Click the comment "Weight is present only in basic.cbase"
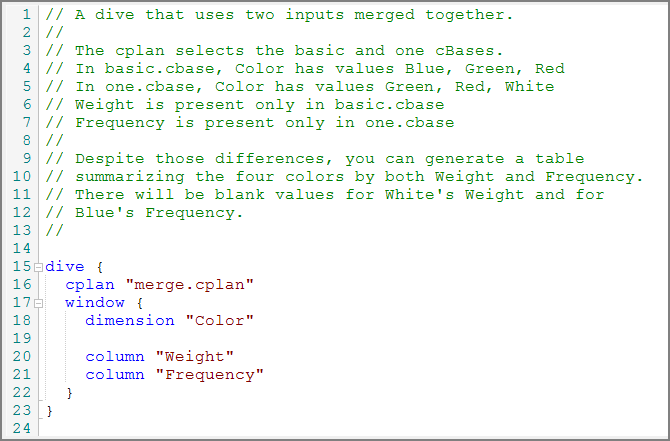The width and height of the screenshot is (670, 441). [x=243, y=105]
